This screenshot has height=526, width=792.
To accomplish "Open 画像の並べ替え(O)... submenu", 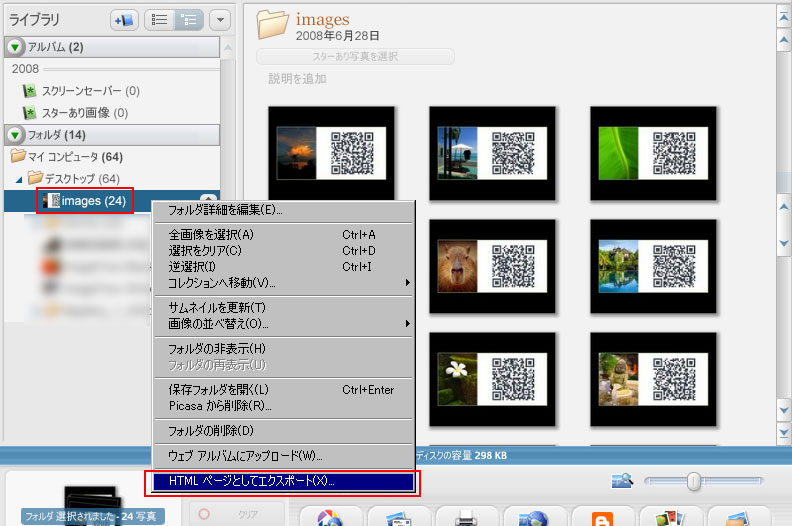I will coord(283,323).
